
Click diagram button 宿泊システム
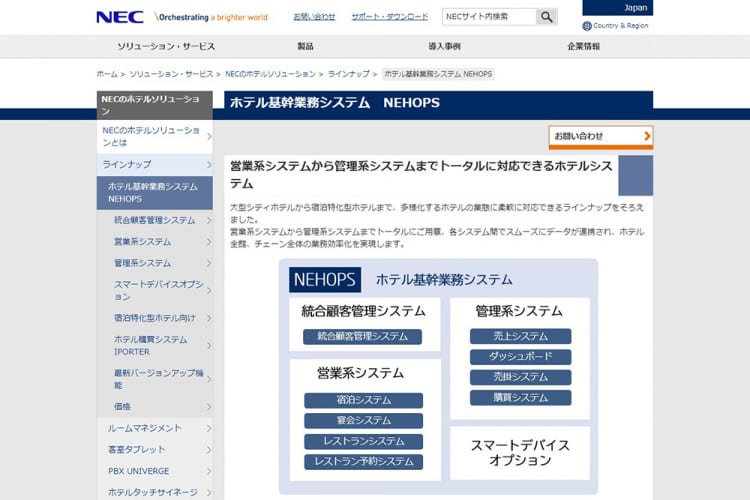(364, 400)
